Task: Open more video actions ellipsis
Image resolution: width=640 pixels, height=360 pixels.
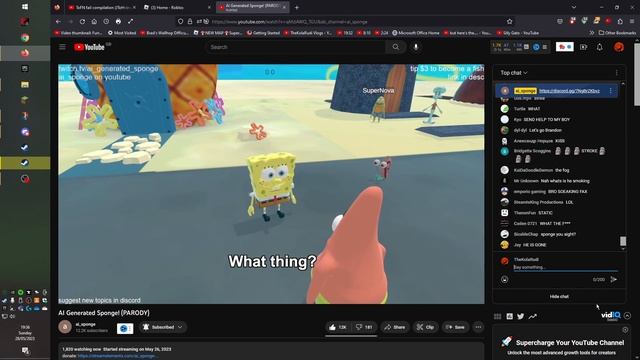Action: pos(478,327)
